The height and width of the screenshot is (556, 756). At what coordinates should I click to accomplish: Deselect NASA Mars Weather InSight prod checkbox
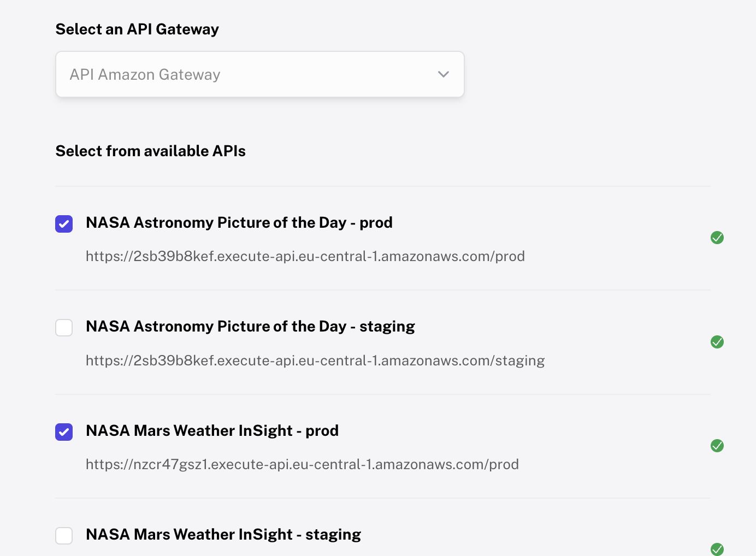pyautogui.click(x=64, y=431)
